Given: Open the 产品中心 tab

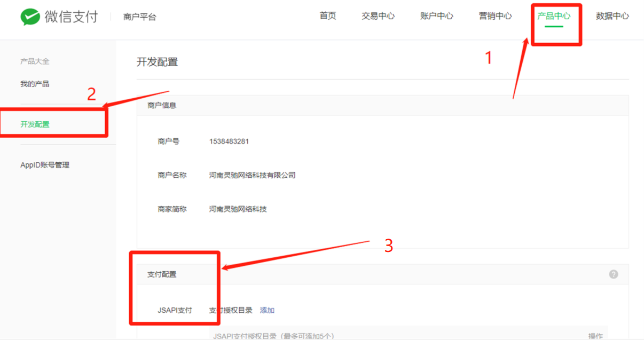Looking at the screenshot, I should 554,16.
